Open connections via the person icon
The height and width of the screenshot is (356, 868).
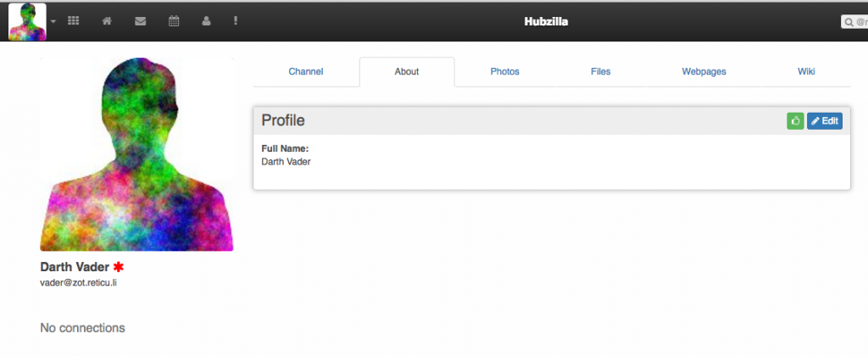[x=206, y=21]
